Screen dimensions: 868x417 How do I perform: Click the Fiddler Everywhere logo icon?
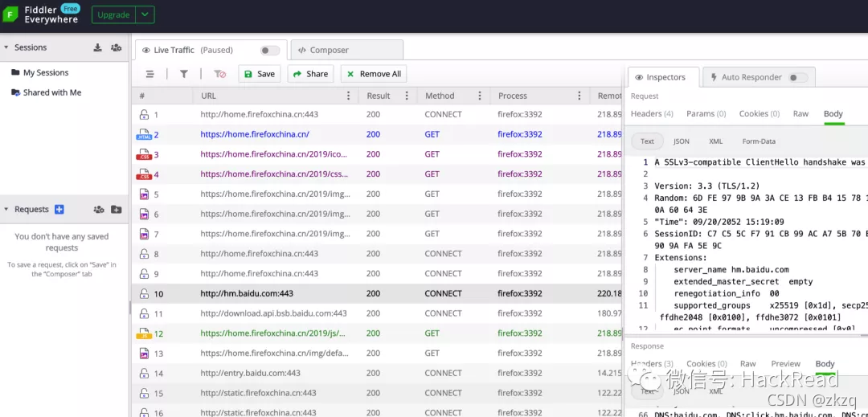(x=10, y=15)
